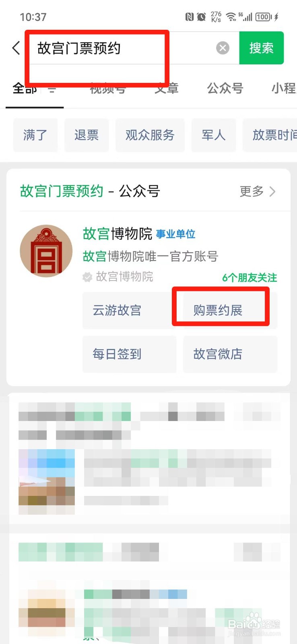Clear search text with X icon

pyautogui.click(x=223, y=48)
